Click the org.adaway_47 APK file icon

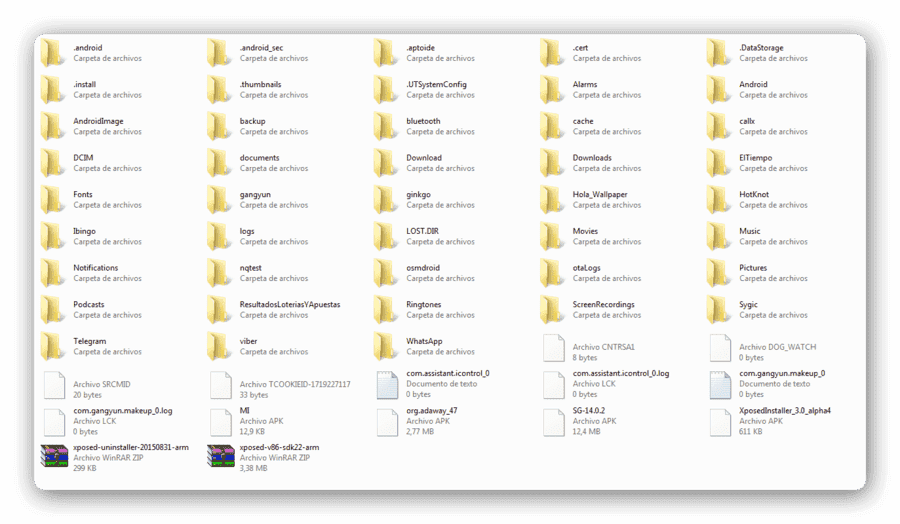pos(387,422)
